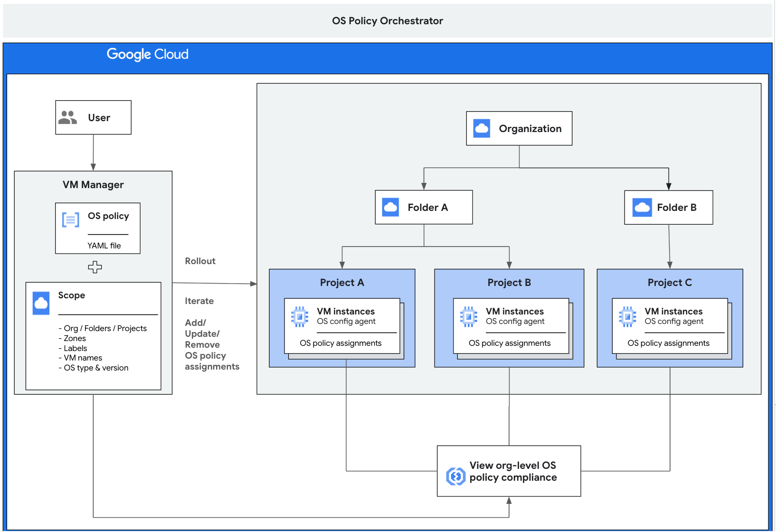This screenshot has width=776, height=532.
Task: Enable the Labels scope option
Action: point(75,348)
